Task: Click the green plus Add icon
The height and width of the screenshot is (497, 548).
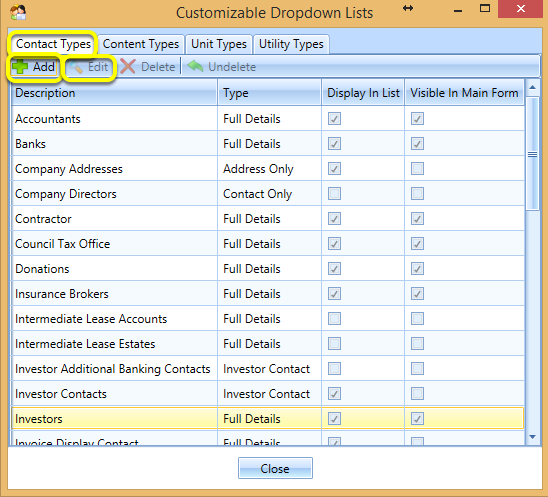Action: point(20,66)
